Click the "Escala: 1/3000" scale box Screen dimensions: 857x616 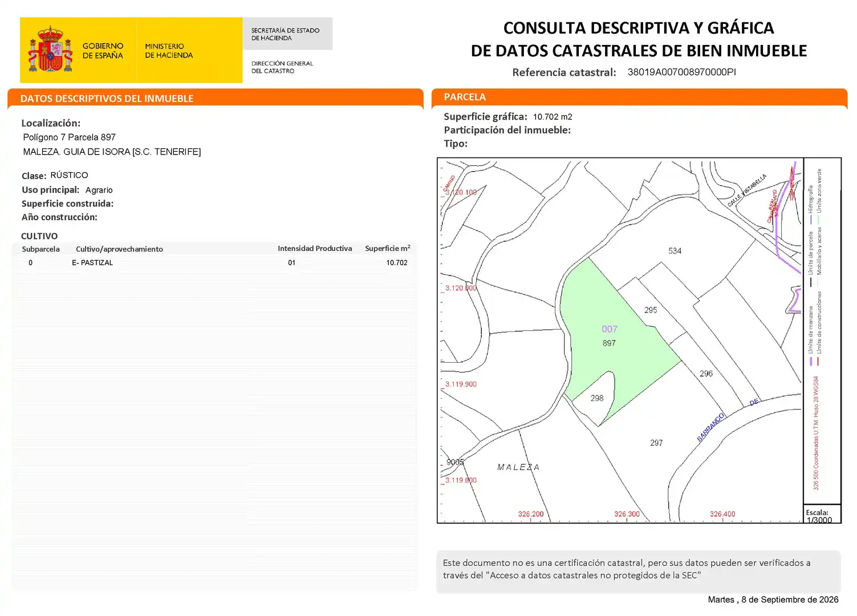pyautogui.click(x=822, y=514)
